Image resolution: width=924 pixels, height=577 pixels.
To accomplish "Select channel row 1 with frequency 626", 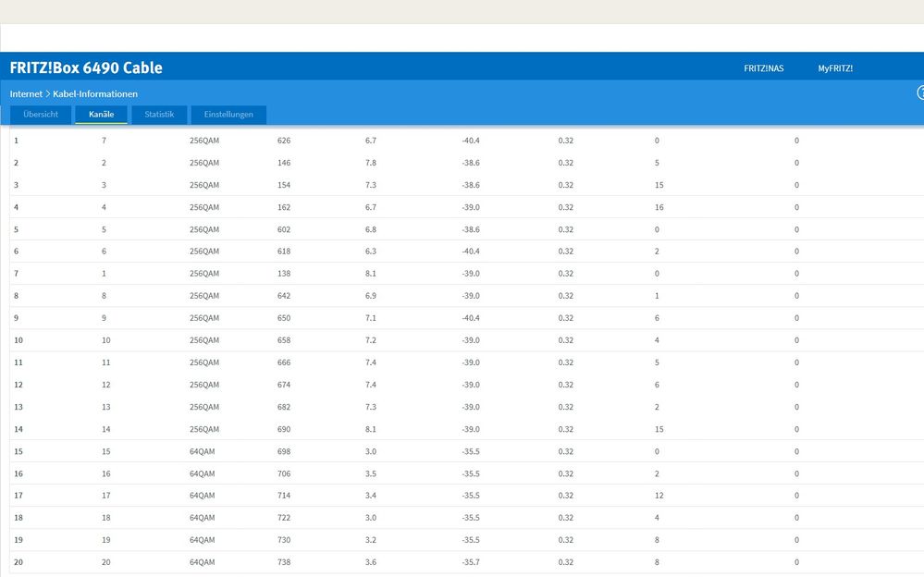I will click(467, 141).
